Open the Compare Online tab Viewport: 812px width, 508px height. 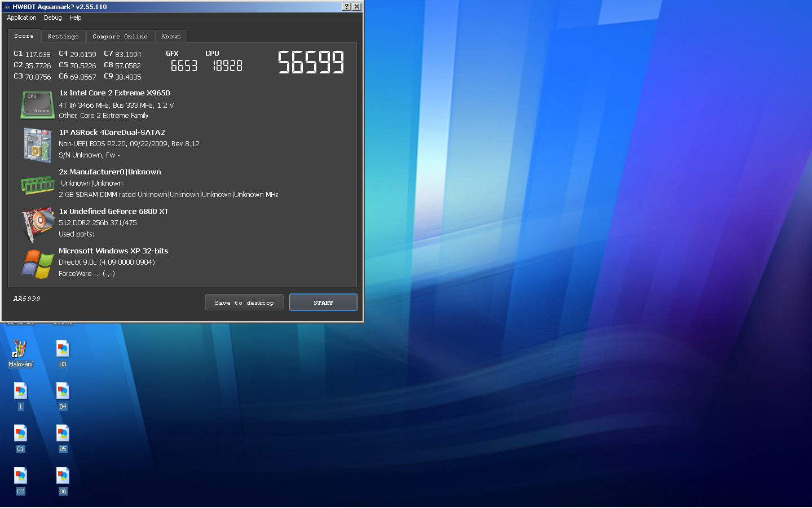pos(120,37)
